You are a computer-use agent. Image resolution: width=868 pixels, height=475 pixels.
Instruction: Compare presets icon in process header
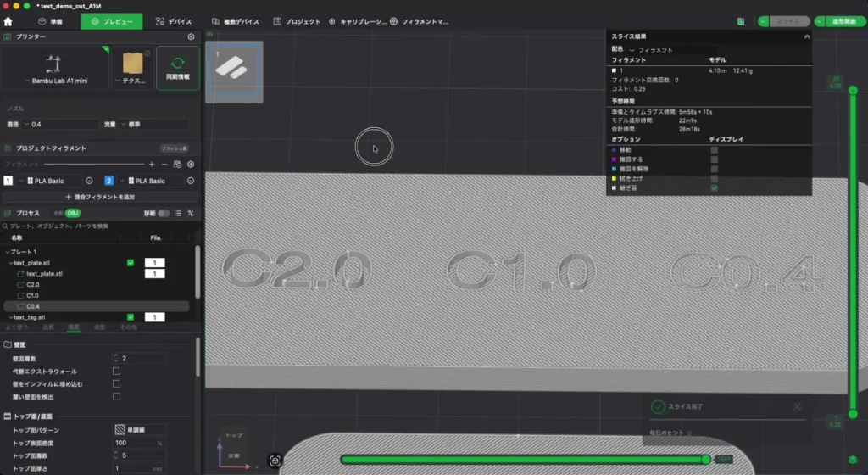pyautogui.click(x=191, y=213)
